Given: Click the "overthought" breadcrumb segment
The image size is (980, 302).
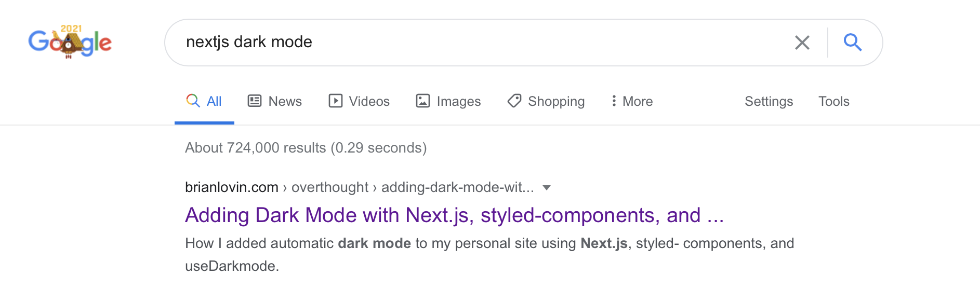Looking at the screenshot, I should coord(329,187).
